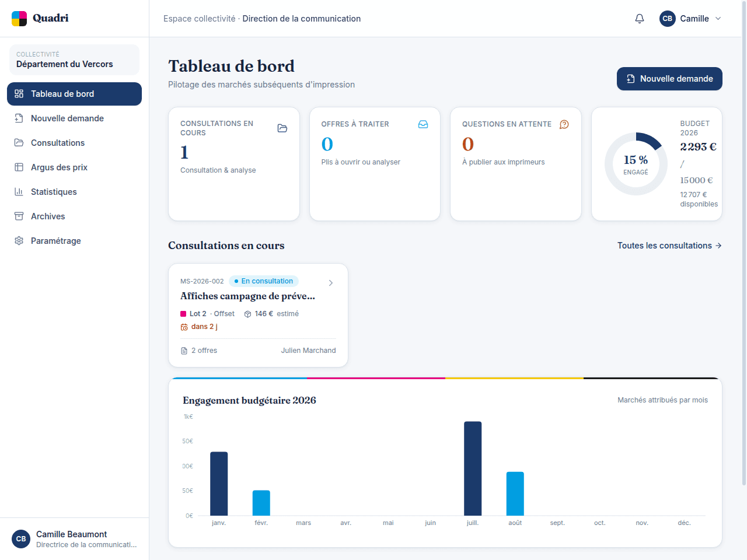
Task: Navigate to Consultations menu item
Action: tap(74, 143)
